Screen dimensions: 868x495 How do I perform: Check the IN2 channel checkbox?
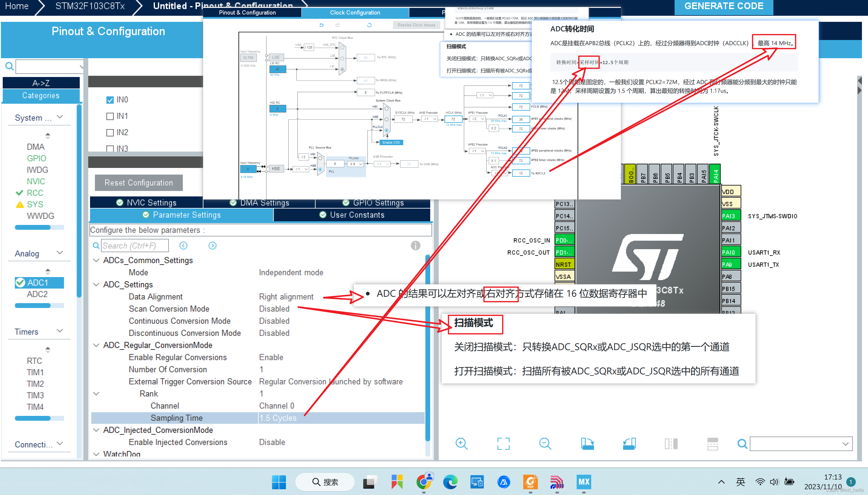(110, 132)
